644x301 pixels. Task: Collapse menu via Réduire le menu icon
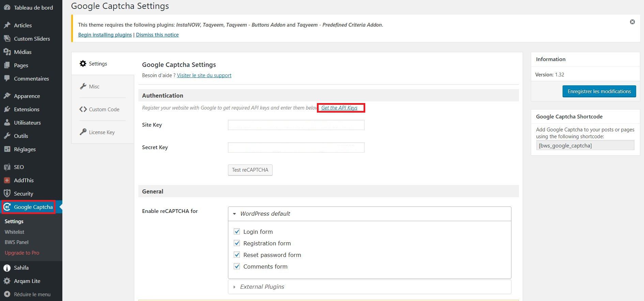pyautogui.click(x=7, y=294)
